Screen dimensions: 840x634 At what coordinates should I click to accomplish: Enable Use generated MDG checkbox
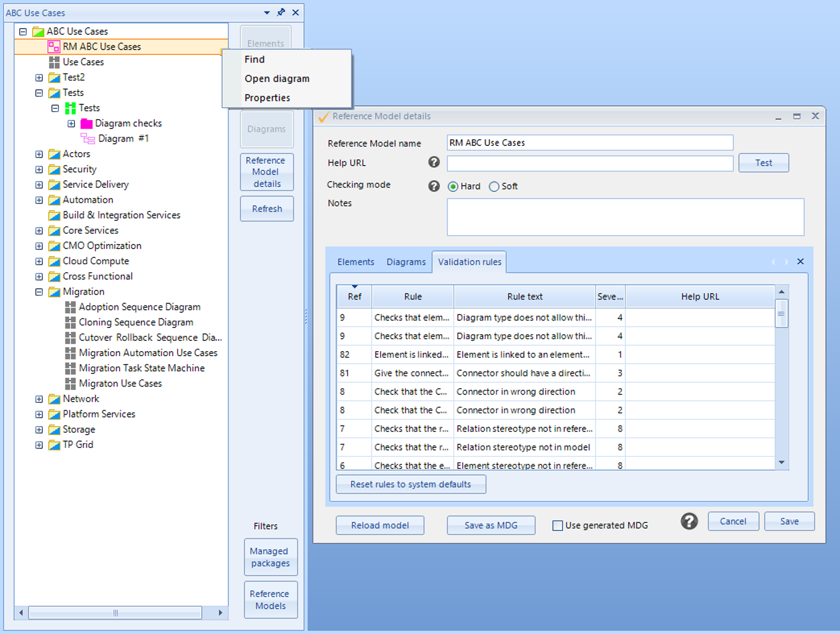pyautogui.click(x=558, y=525)
